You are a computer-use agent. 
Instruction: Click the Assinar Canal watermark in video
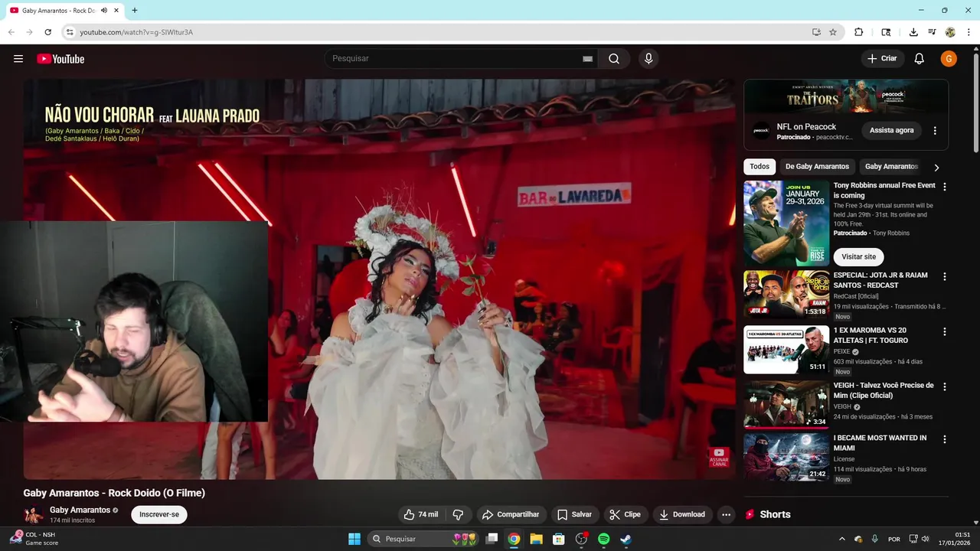click(x=719, y=457)
